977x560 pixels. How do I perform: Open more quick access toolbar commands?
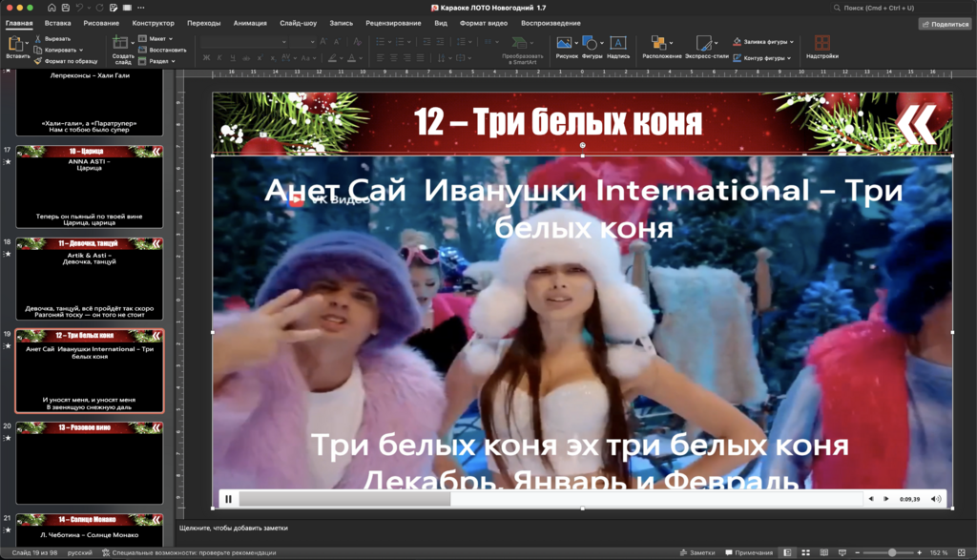tap(141, 8)
